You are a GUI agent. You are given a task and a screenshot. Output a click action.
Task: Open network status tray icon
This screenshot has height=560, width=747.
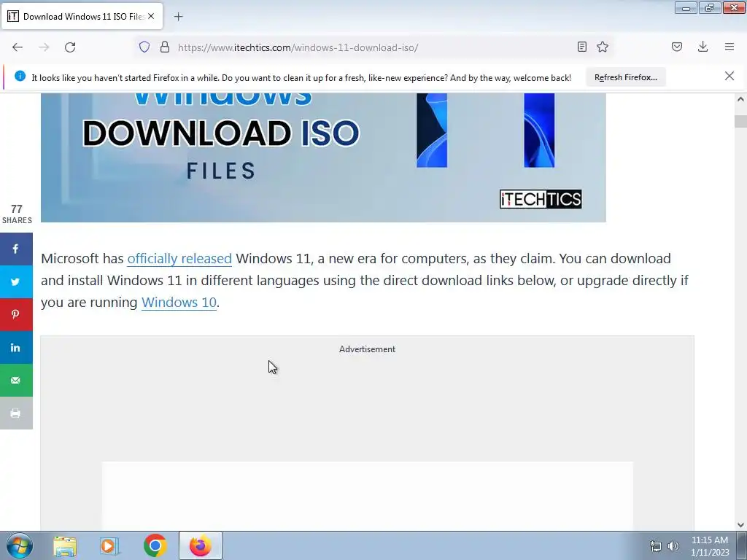tap(656, 546)
